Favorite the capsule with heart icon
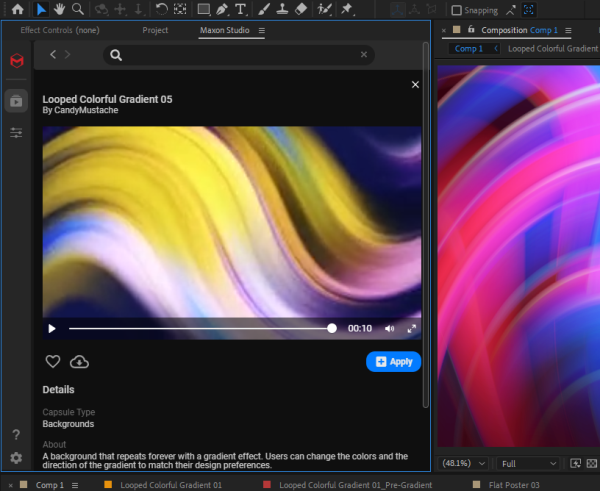 [53, 362]
